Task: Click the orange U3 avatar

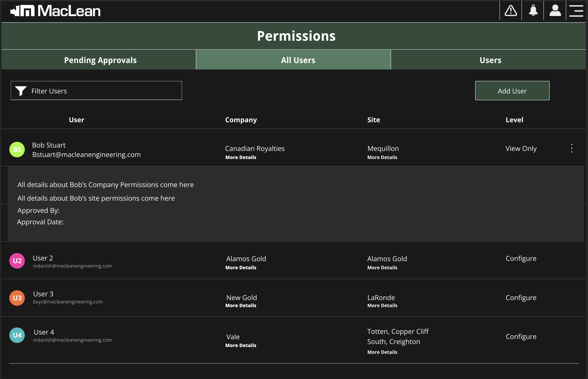Action: 17,298
